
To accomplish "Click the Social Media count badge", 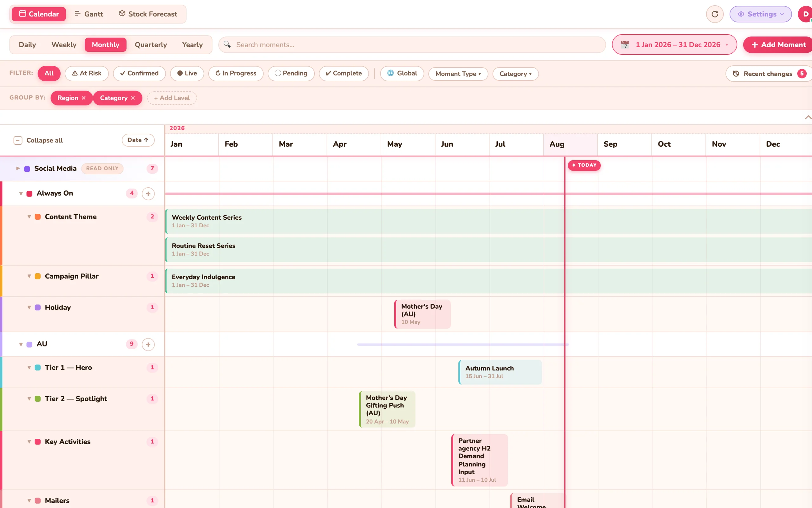I will (152, 168).
